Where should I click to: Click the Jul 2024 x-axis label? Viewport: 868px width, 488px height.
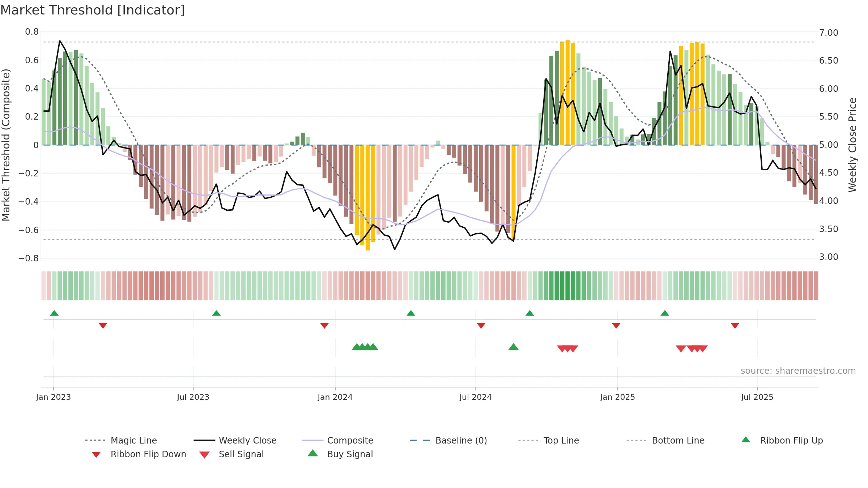tap(476, 397)
